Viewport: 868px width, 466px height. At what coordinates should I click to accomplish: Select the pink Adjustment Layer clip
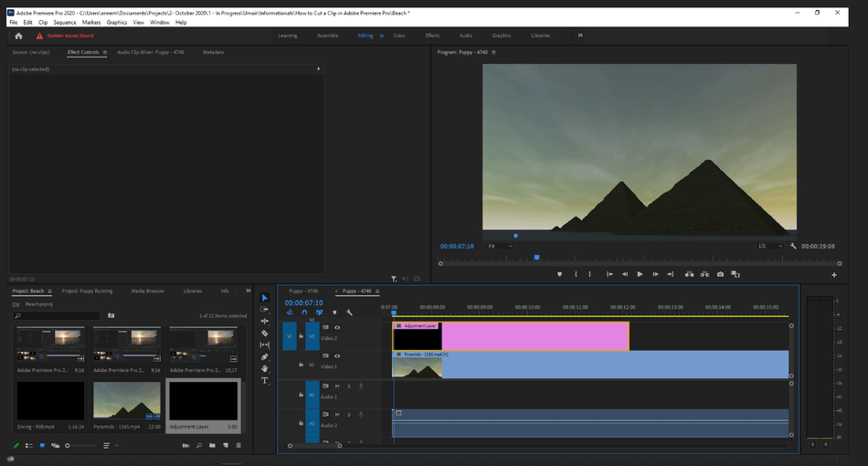(511, 336)
